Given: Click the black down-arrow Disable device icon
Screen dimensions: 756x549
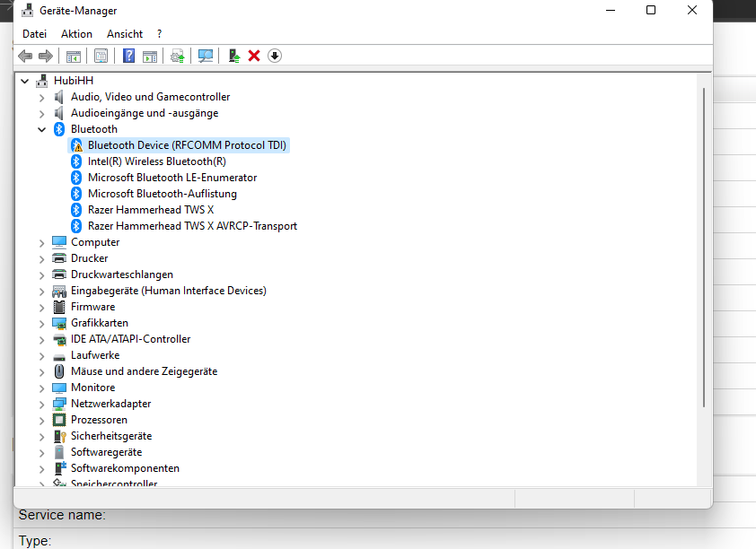Looking at the screenshot, I should pyautogui.click(x=275, y=56).
